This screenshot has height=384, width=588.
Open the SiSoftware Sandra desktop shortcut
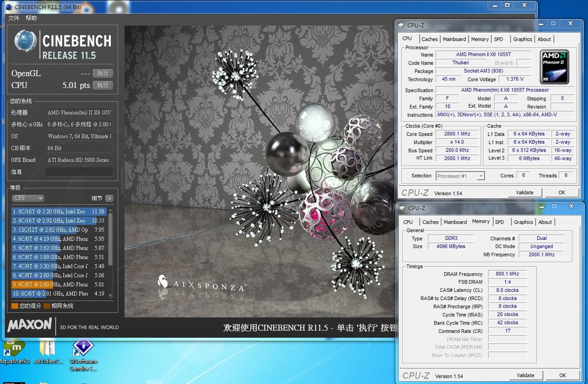point(83,355)
